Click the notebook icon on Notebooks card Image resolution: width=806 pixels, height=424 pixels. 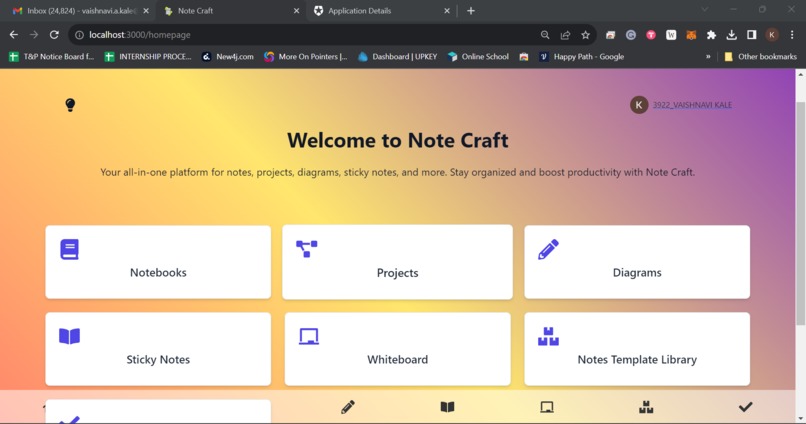[69, 249]
